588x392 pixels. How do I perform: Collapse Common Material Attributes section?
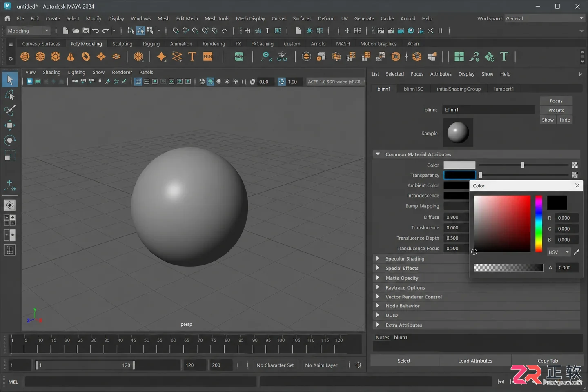[x=378, y=154]
